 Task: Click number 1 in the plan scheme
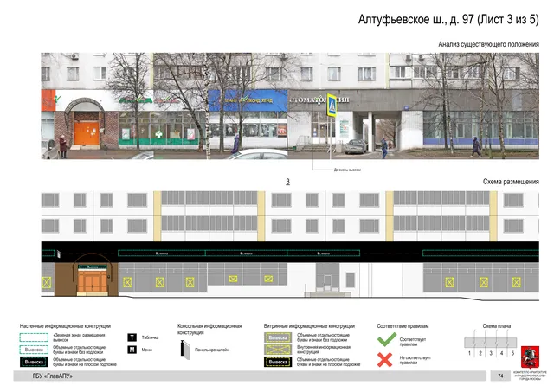[x=469, y=353]
